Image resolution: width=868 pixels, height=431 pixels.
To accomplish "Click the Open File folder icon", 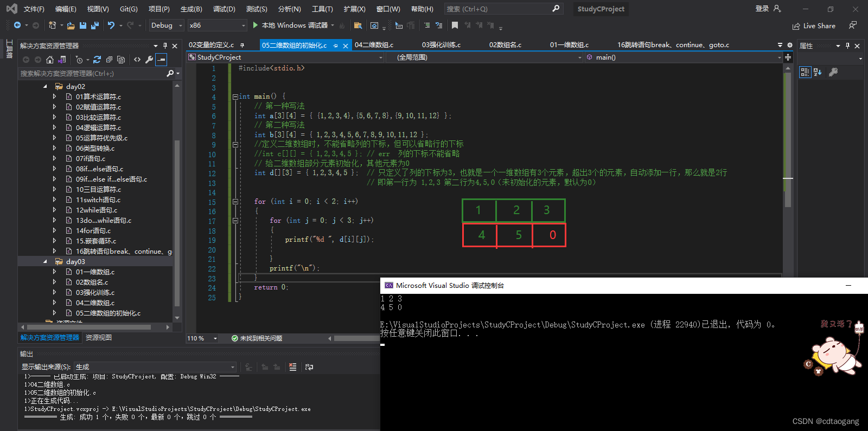I will pos(72,25).
